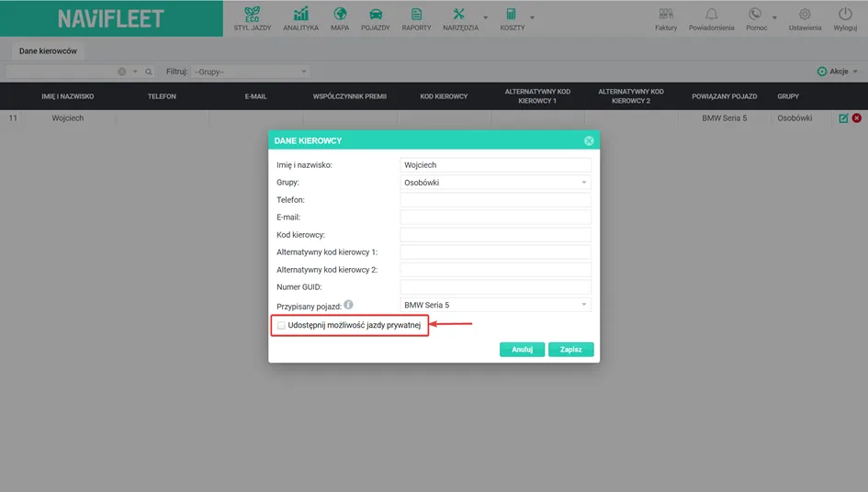This screenshot has height=492, width=868.
Task: Click the Anuluj button
Action: pyautogui.click(x=522, y=349)
